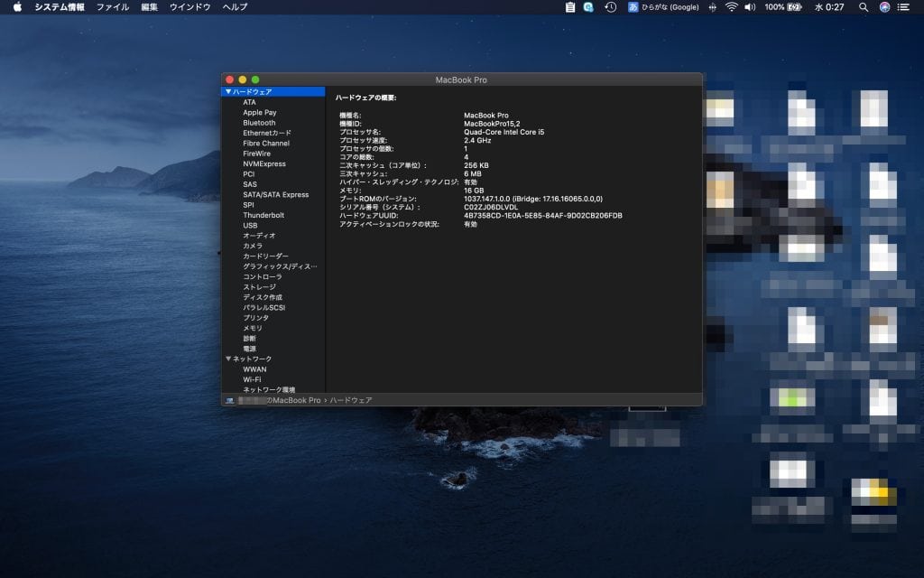Click the MacBookPro15,2 model ID value
The image size is (924, 578).
pos(492,124)
